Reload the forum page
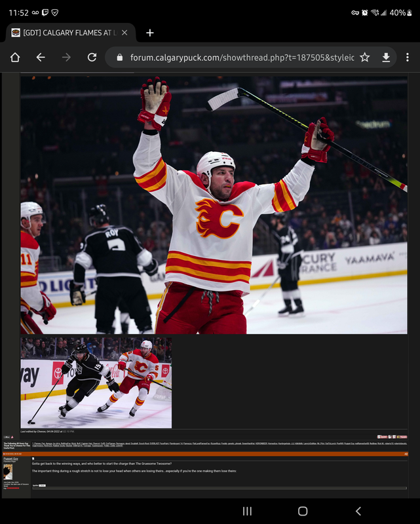 92,58
